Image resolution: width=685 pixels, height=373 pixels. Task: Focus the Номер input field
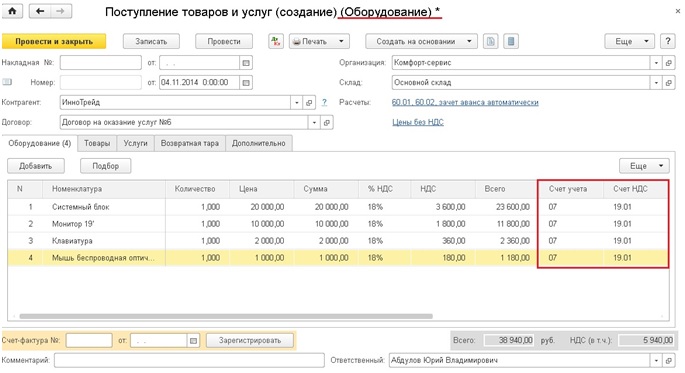[x=101, y=83]
